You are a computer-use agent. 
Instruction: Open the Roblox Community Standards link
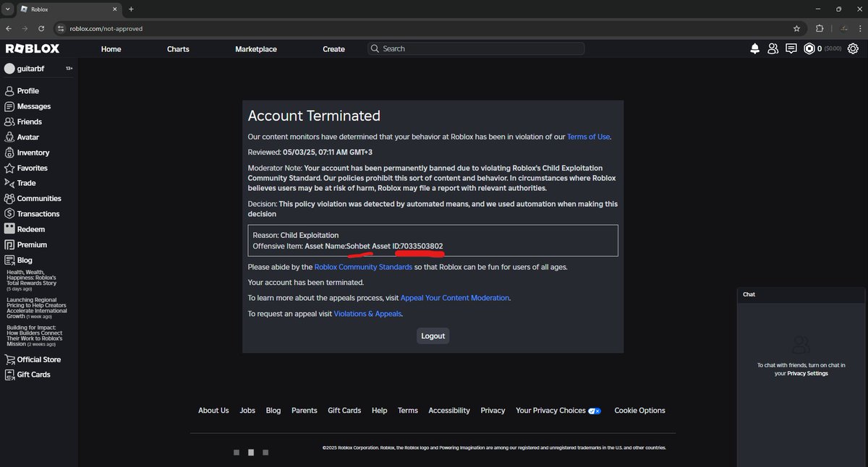coord(364,267)
